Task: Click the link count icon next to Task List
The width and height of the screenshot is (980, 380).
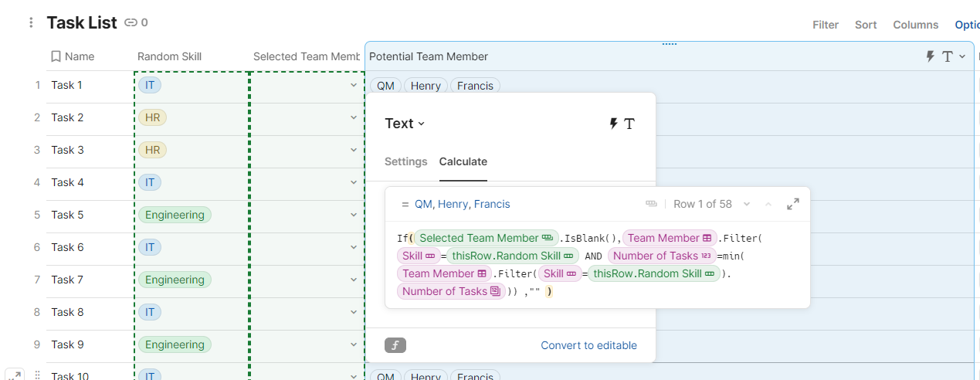Action: [x=131, y=23]
